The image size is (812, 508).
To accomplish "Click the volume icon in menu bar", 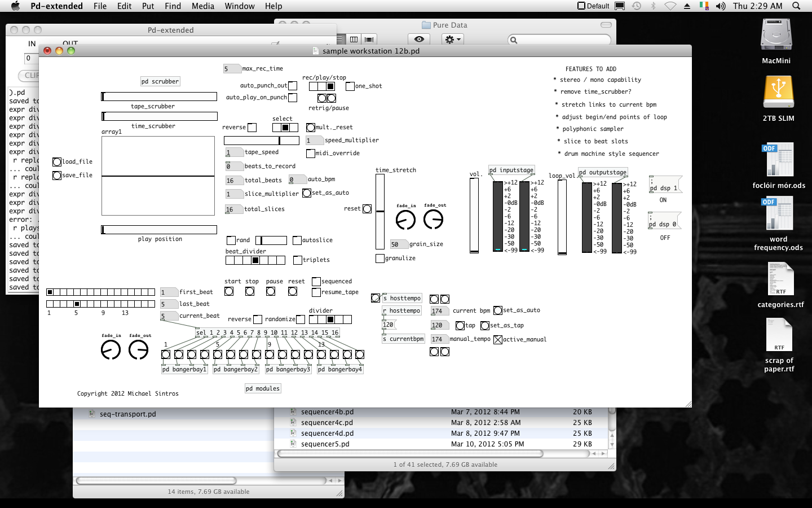I will [x=721, y=6].
